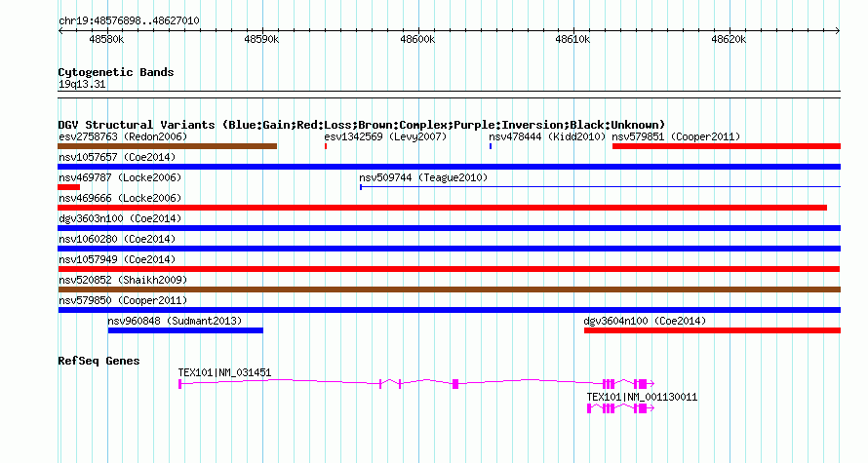Screen dimensions: 868x463
Task: Click the 48580k ruler tick label
Action: click(106, 40)
